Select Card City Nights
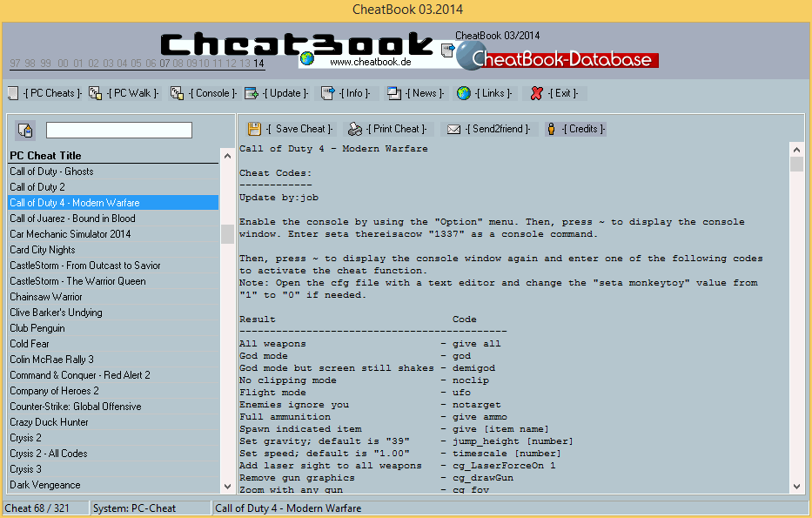 (x=114, y=250)
